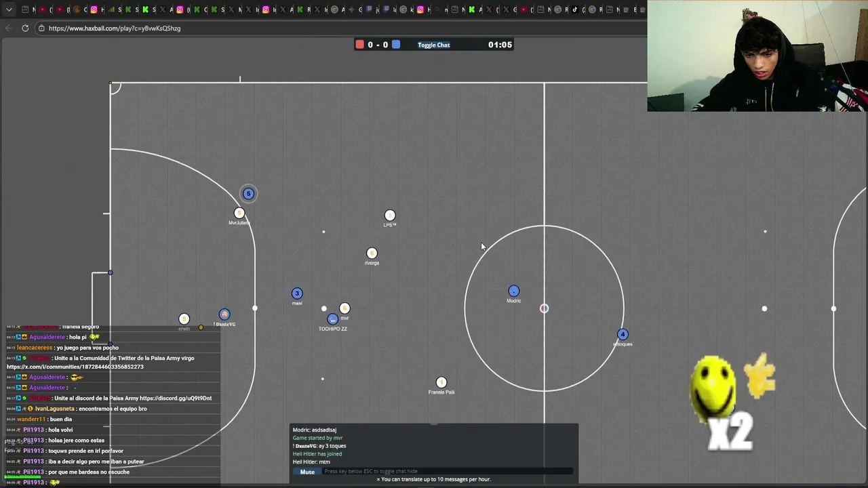
Task: Select the DxnteVG player disc
Action: tap(224, 314)
